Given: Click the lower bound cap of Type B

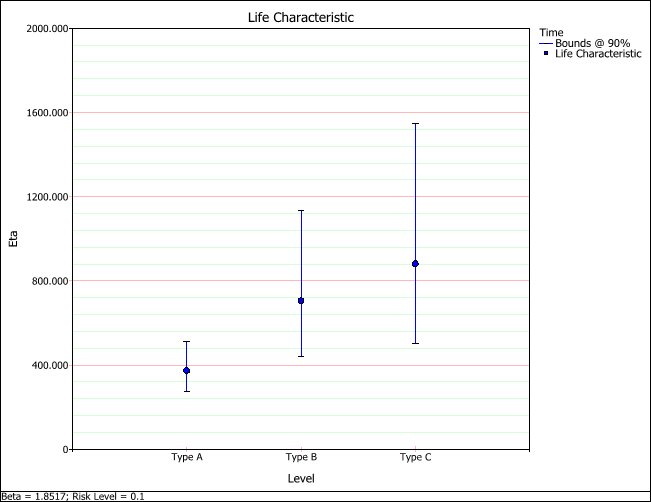Looking at the screenshot, I should pyautogui.click(x=301, y=356).
